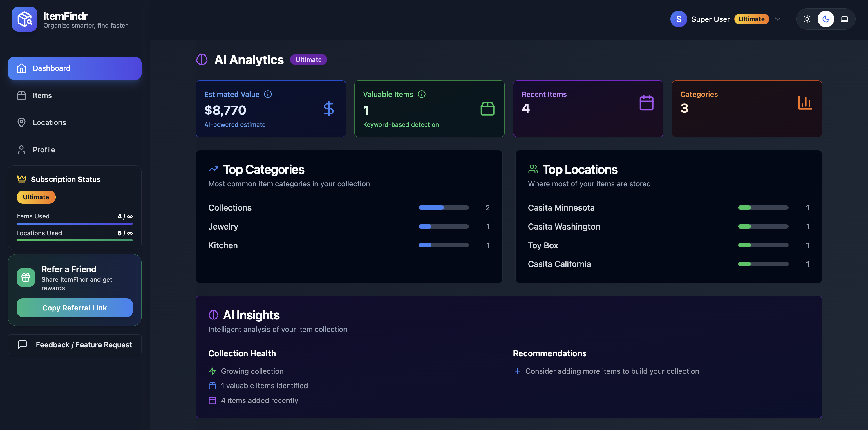Click the Casita Minnesota location progress bar

pos(763,207)
